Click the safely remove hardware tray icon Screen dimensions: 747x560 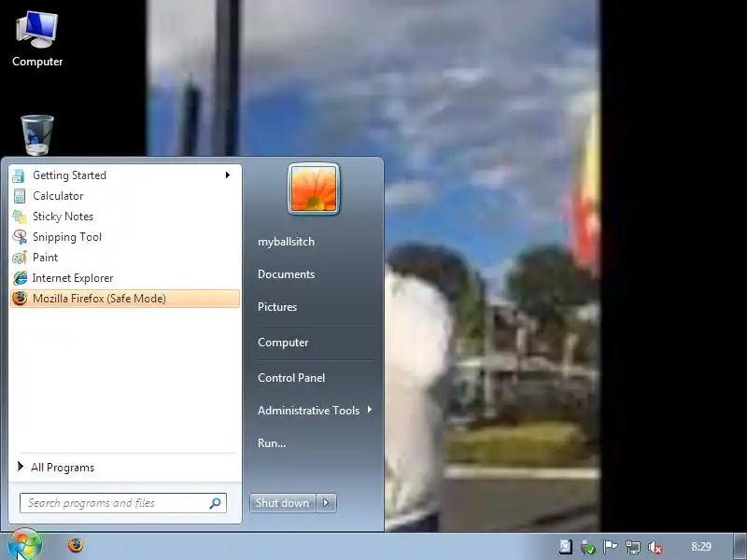pos(588,548)
